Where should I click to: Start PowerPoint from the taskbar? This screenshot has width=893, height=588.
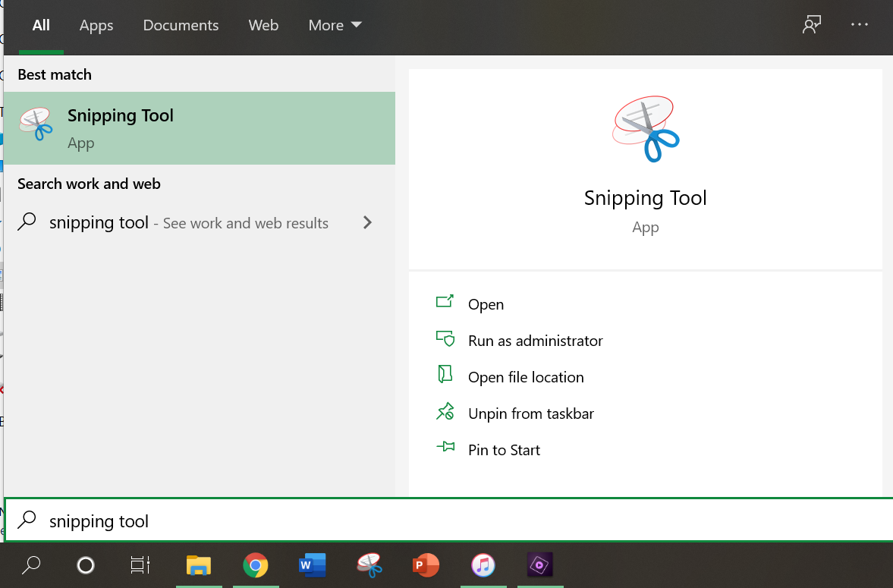click(426, 565)
